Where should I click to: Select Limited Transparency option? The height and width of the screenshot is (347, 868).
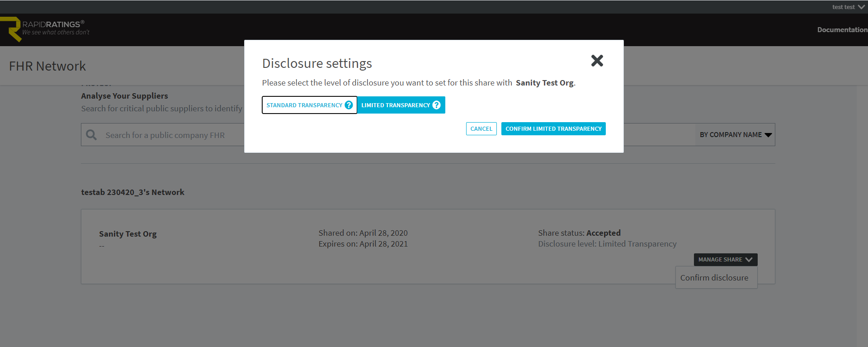tap(401, 105)
